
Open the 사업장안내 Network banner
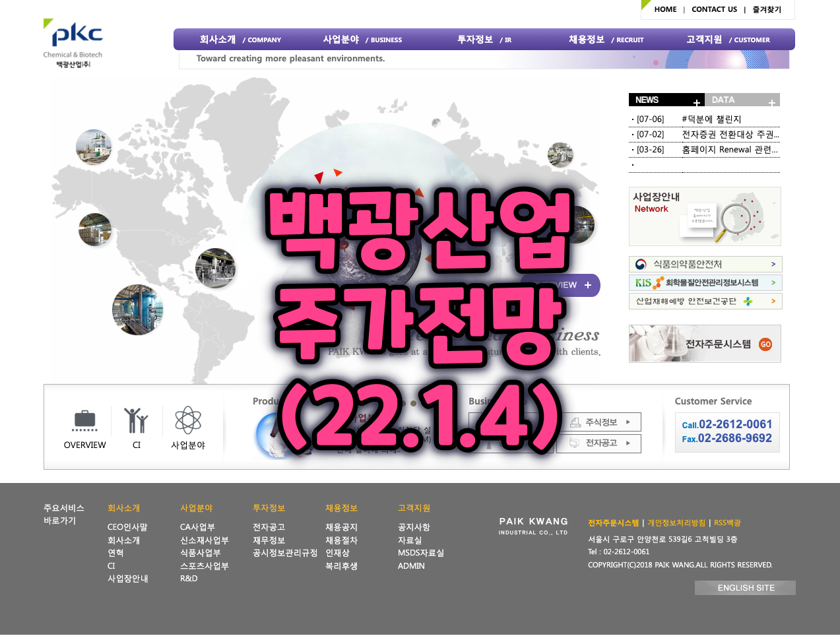tap(705, 216)
